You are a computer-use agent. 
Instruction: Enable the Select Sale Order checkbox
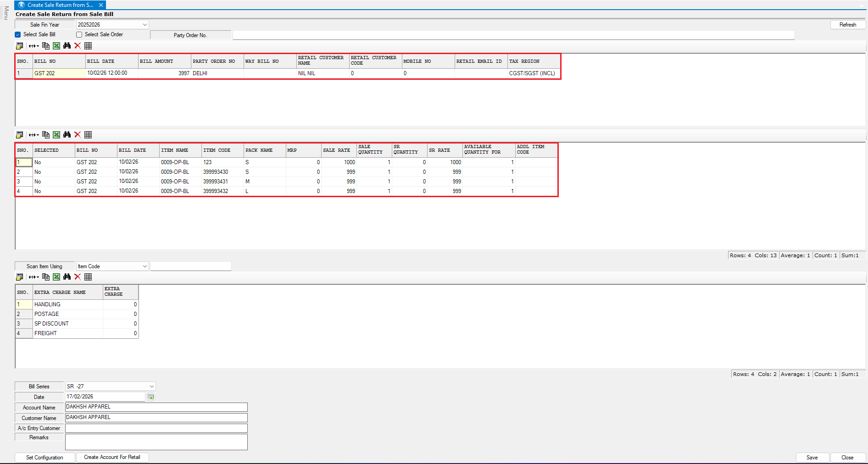[x=79, y=35]
